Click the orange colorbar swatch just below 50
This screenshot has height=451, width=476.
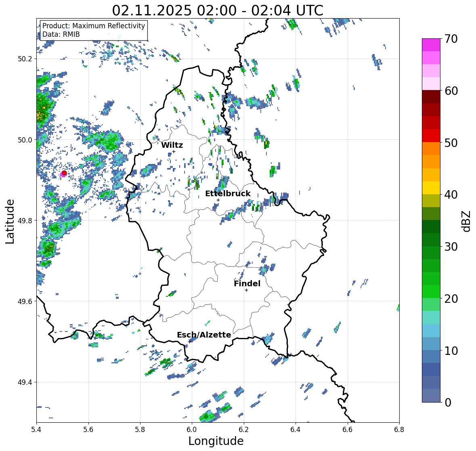tap(431, 149)
